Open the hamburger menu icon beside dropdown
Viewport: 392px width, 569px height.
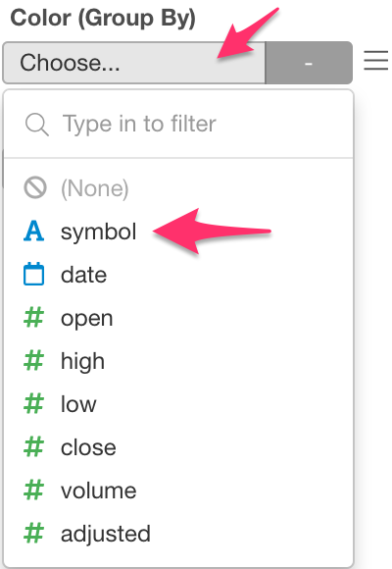pyautogui.click(x=376, y=60)
